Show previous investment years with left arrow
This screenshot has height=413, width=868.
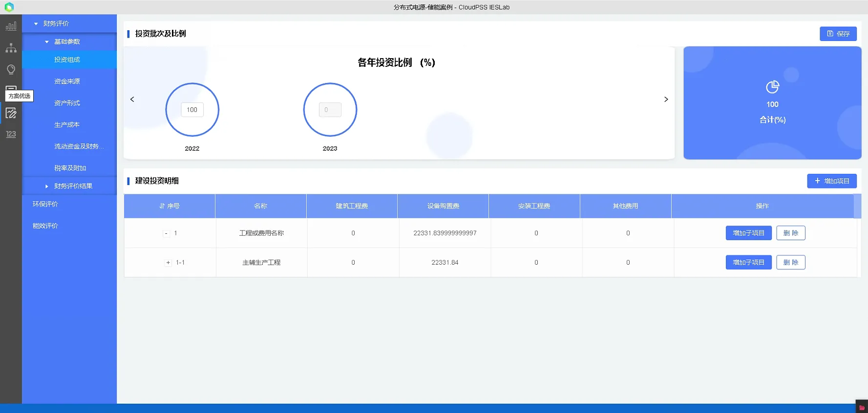[x=132, y=99]
